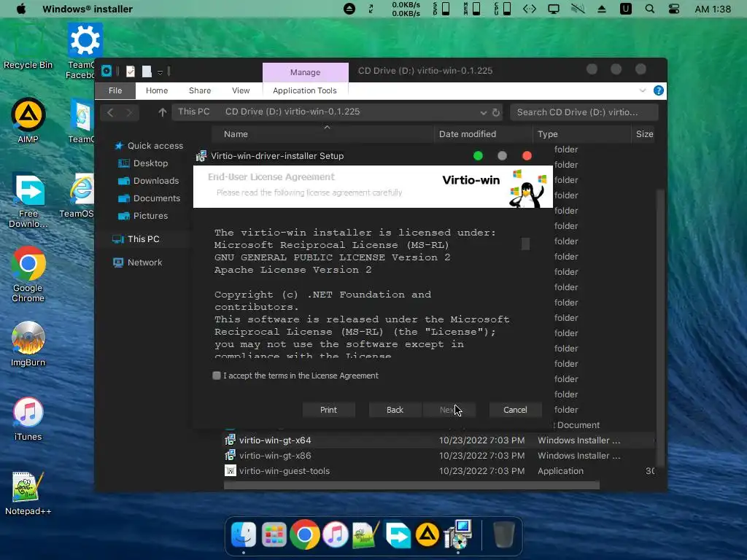The image size is (747, 560).
Task: Open the Application Tools tab
Action: pos(305,90)
